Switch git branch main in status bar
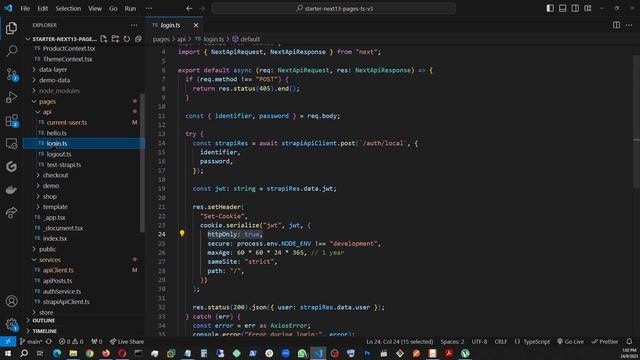Screen dimensions: 640x360 click(31, 341)
